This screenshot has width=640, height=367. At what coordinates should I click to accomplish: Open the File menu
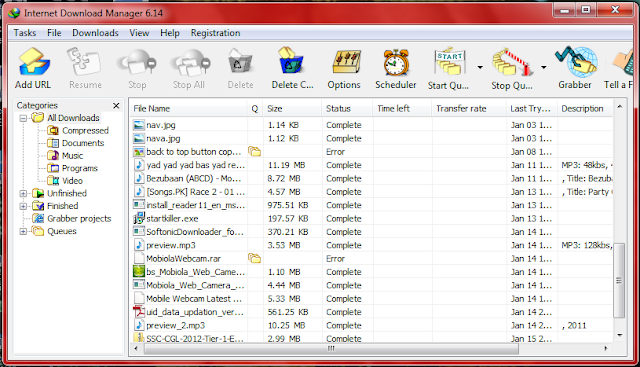[x=54, y=33]
